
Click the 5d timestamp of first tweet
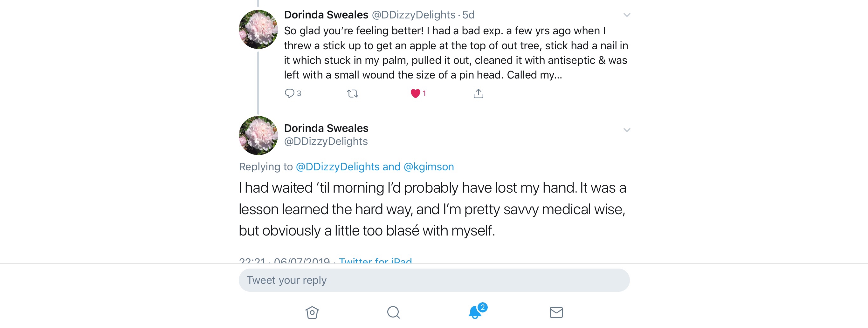coord(468,15)
